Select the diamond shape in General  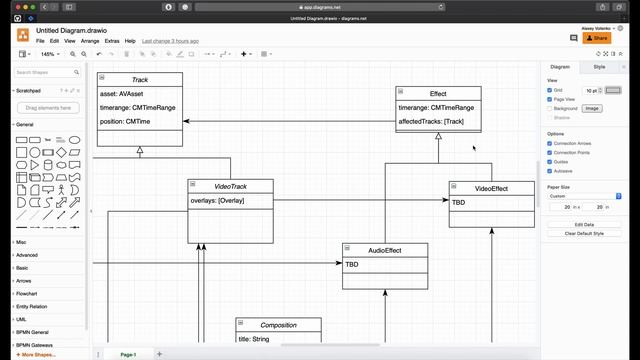click(61, 152)
